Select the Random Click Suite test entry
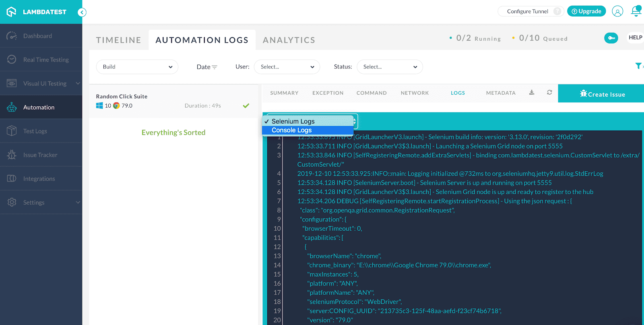 pos(173,101)
